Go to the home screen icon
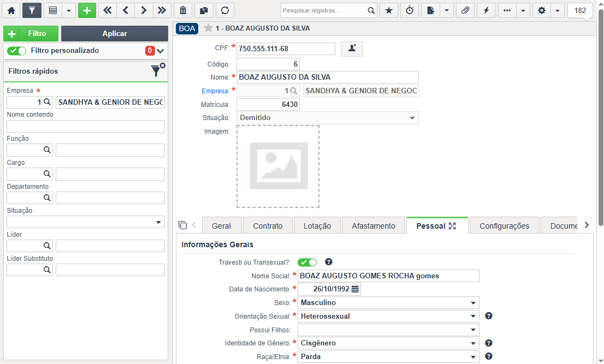Viewport: 604px width, 364px height. point(11,10)
